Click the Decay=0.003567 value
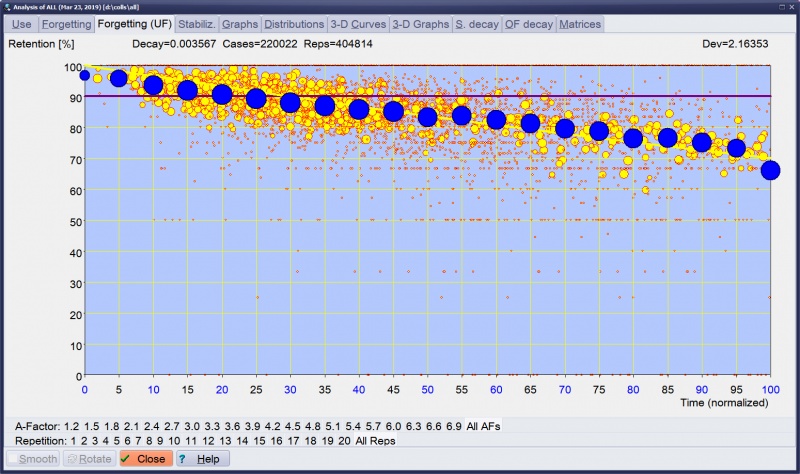800x474 pixels. [174, 44]
